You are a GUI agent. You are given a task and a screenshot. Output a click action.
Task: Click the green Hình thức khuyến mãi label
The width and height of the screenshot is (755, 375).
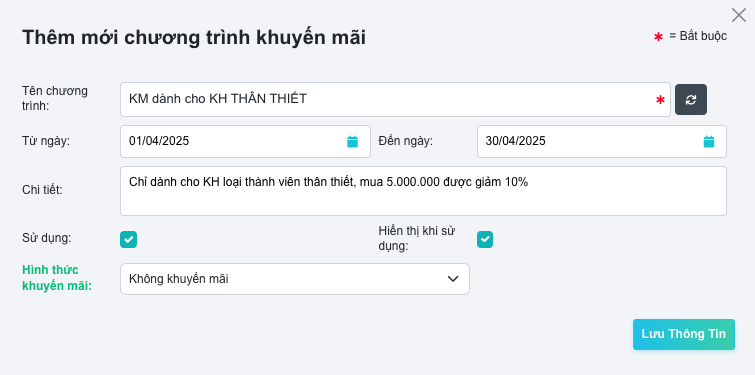coord(57,278)
